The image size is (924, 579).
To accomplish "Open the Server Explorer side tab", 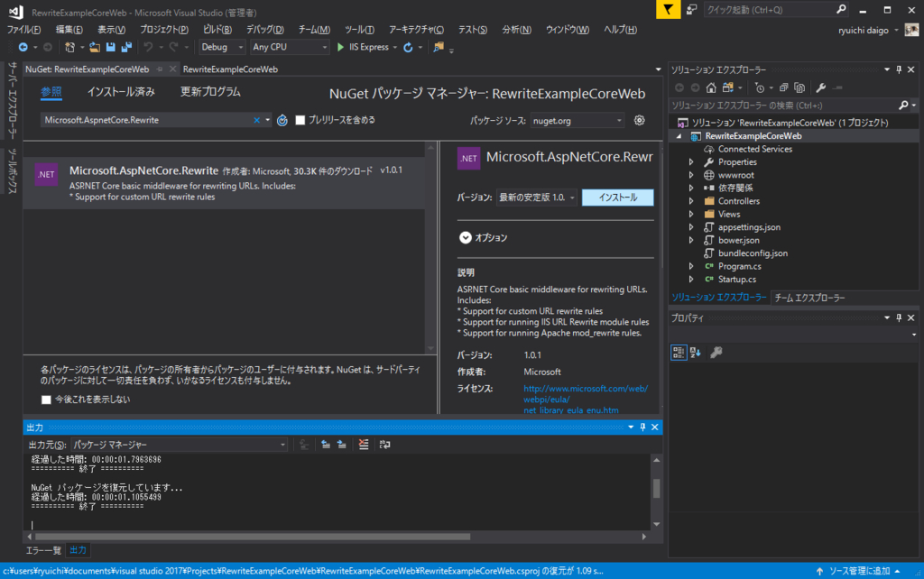I will tap(12, 101).
